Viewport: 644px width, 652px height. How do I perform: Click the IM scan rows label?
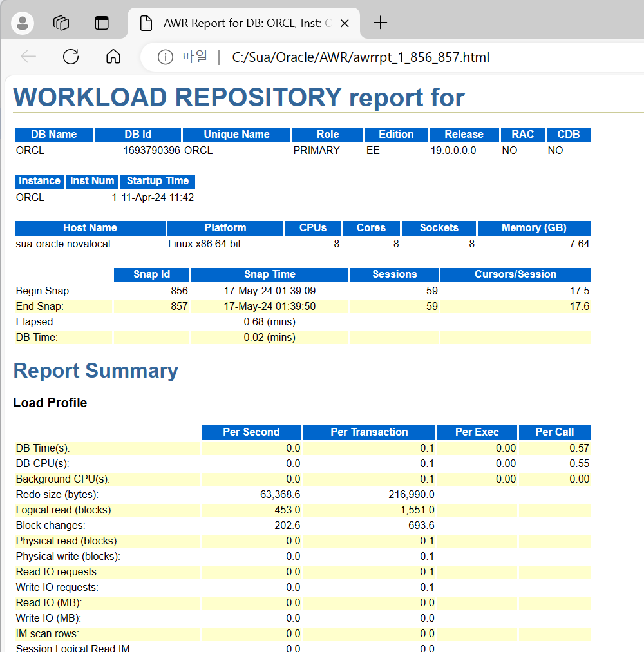(x=48, y=634)
